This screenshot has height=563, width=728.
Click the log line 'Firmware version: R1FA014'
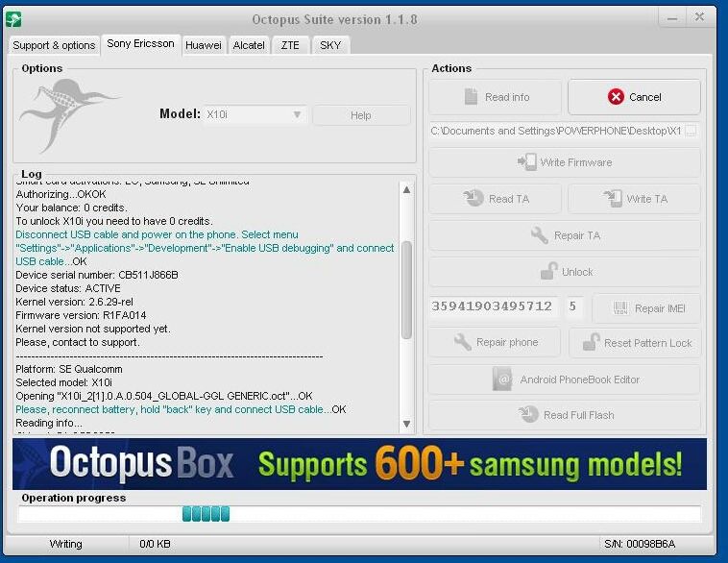pyautogui.click(x=81, y=315)
